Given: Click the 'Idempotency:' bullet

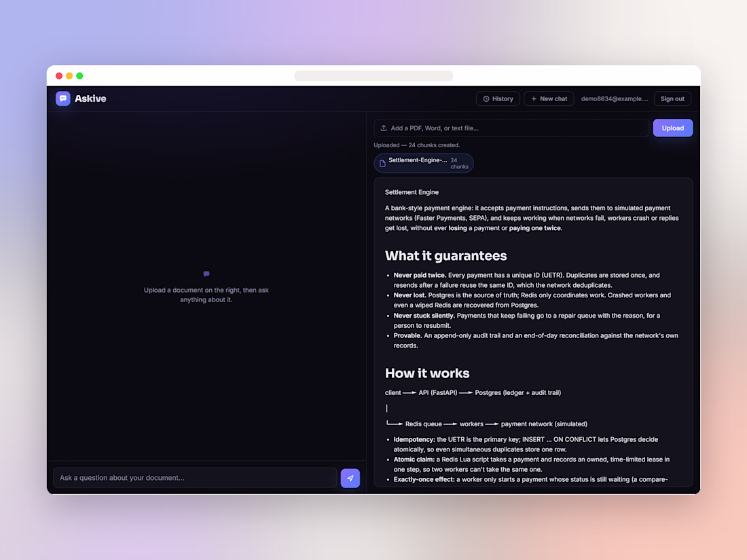Looking at the screenshot, I should [x=526, y=445].
